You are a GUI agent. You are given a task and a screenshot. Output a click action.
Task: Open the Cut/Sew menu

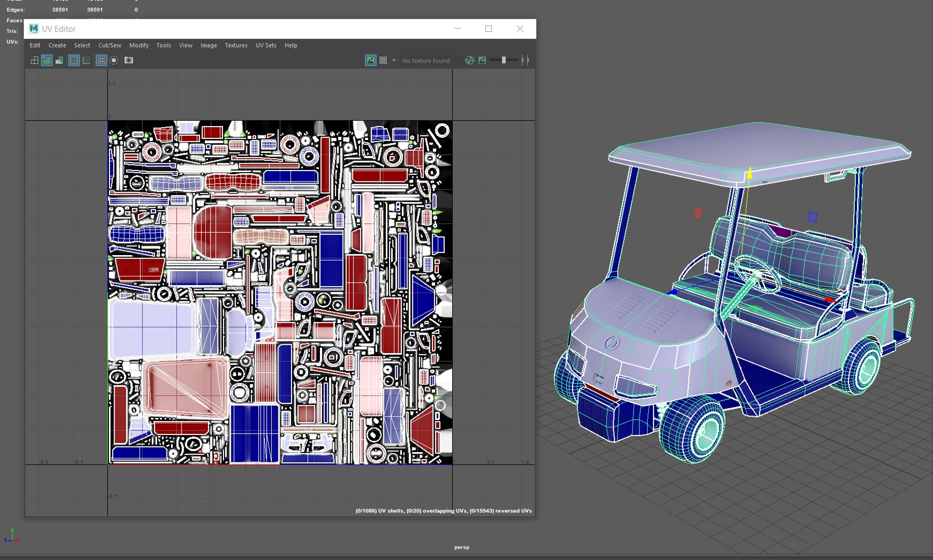109,45
